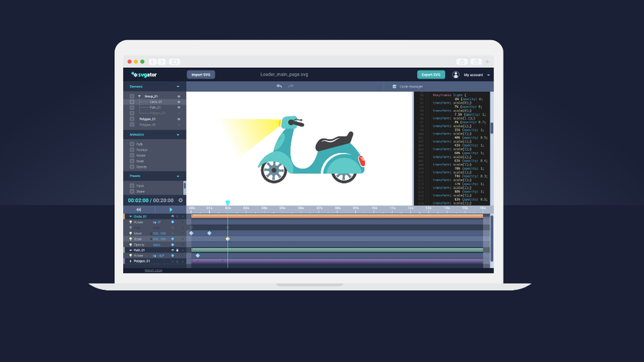
Task: Add keyframe diamond on Scale row
Action: click(172, 239)
